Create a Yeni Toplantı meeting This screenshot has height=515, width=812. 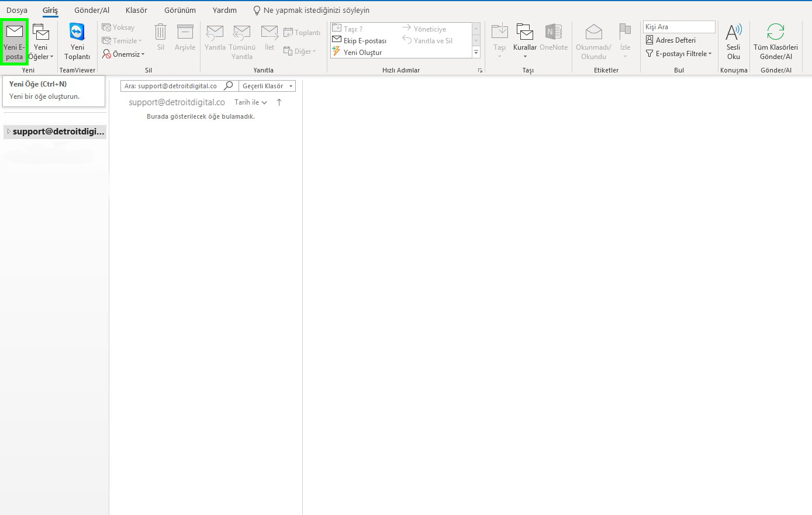point(77,40)
